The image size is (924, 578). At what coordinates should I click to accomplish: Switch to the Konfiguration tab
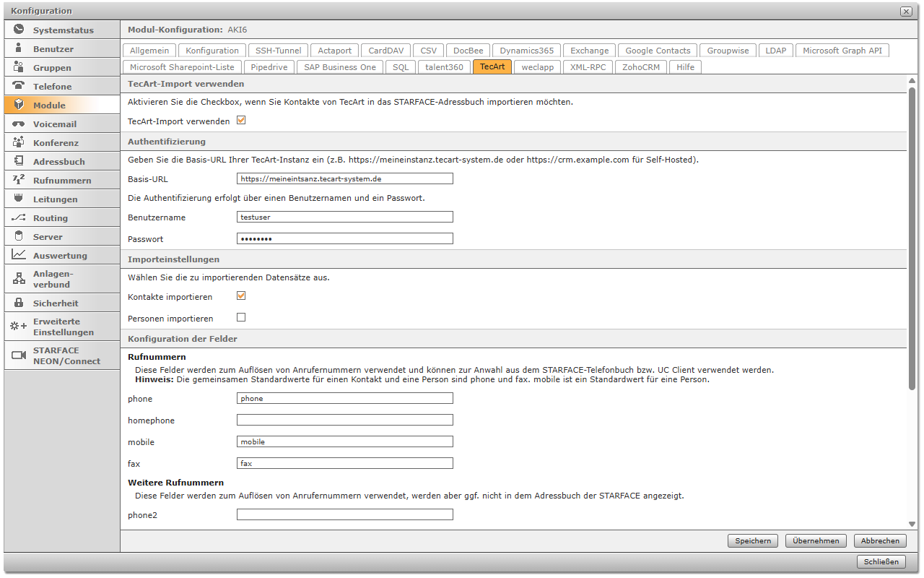(x=212, y=51)
